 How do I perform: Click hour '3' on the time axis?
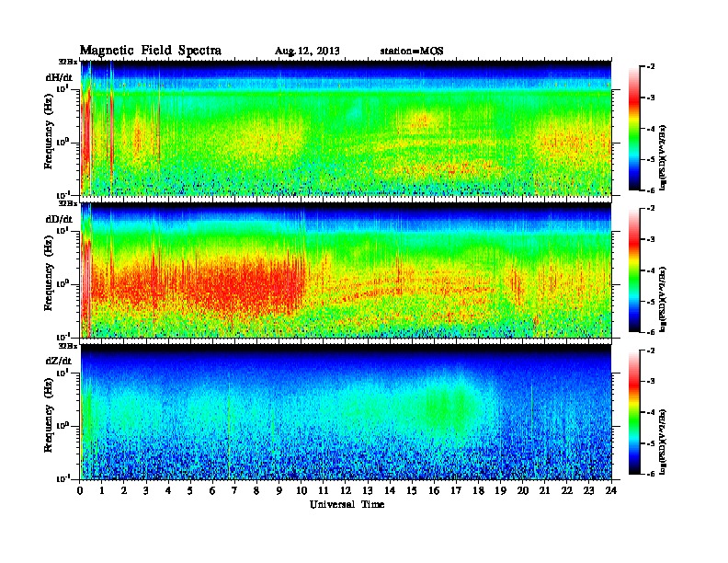tap(146, 491)
